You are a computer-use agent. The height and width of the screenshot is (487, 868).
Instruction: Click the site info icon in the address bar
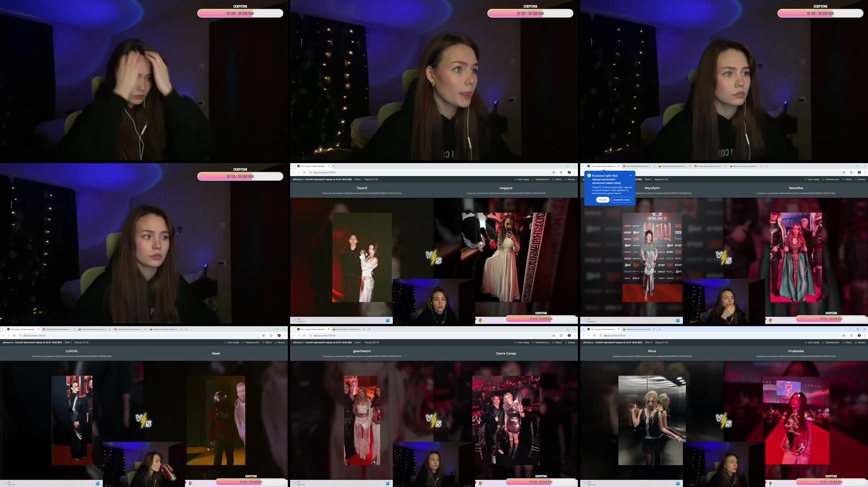(x=310, y=172)
